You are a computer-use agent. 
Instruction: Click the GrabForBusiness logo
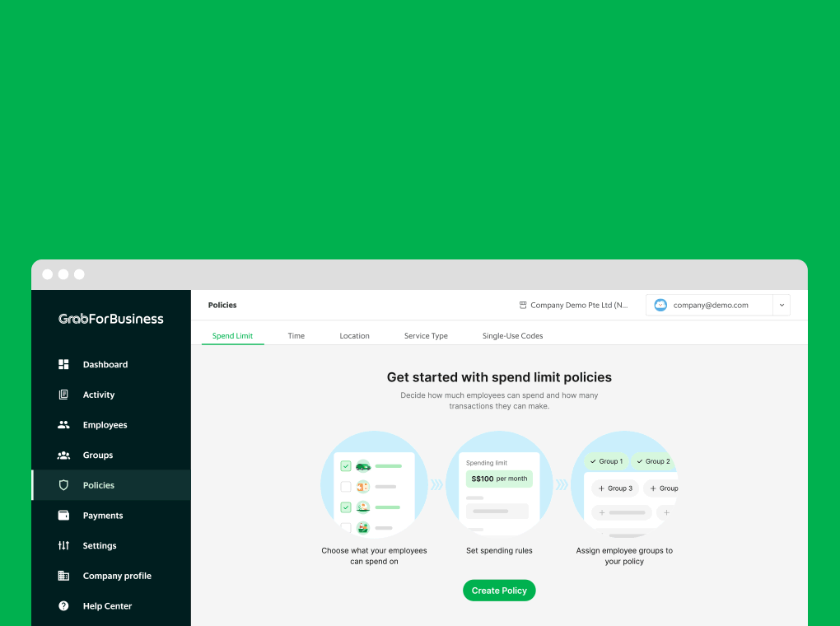pyautogui.click(x=111, y=318)
